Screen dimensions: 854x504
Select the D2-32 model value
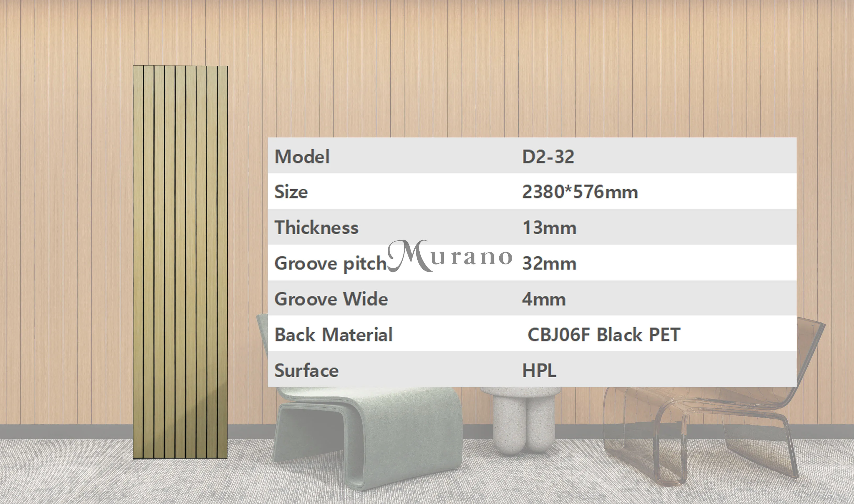(x=548, y=157)
